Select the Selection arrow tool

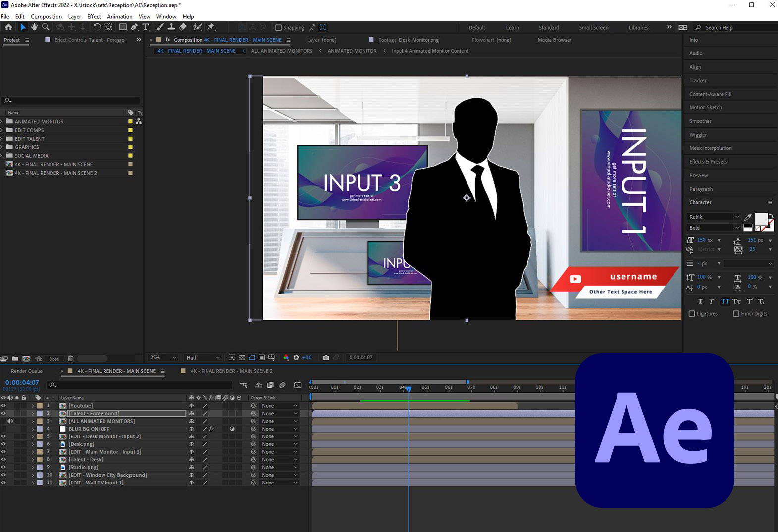(x=23, y=27)
